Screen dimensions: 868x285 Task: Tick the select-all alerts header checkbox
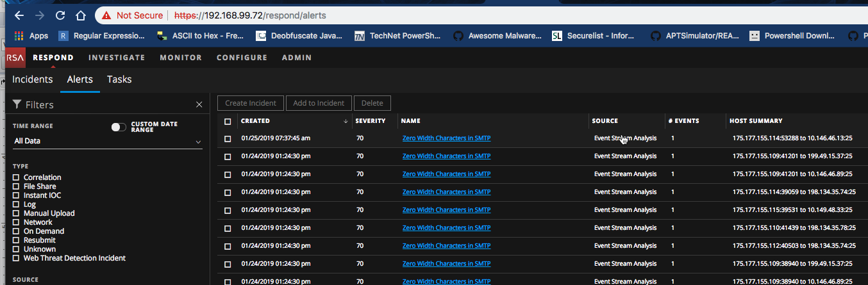(228, 121)
